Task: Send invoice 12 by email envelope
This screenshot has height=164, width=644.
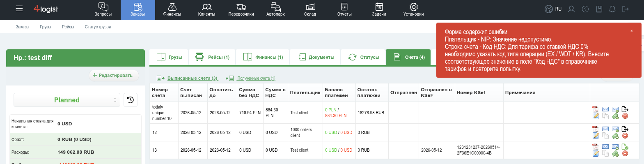Action: pos(605,129)
